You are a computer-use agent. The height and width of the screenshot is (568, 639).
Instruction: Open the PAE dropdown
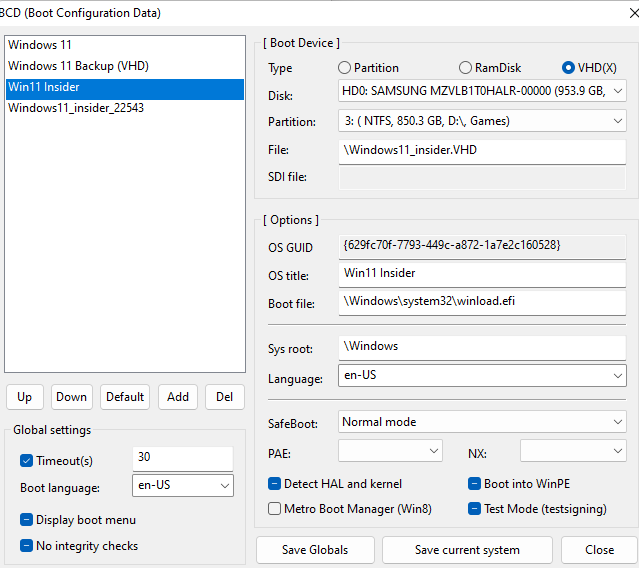pos(390,451)
